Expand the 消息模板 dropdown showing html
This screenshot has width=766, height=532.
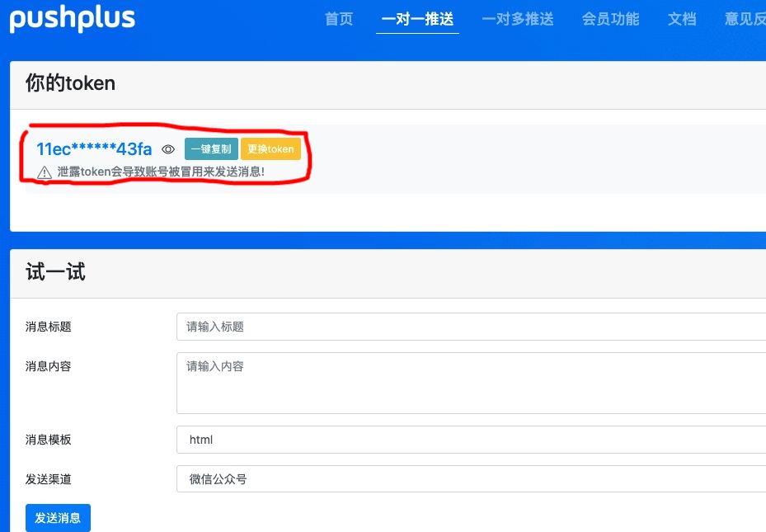click(x=471, y=440)
